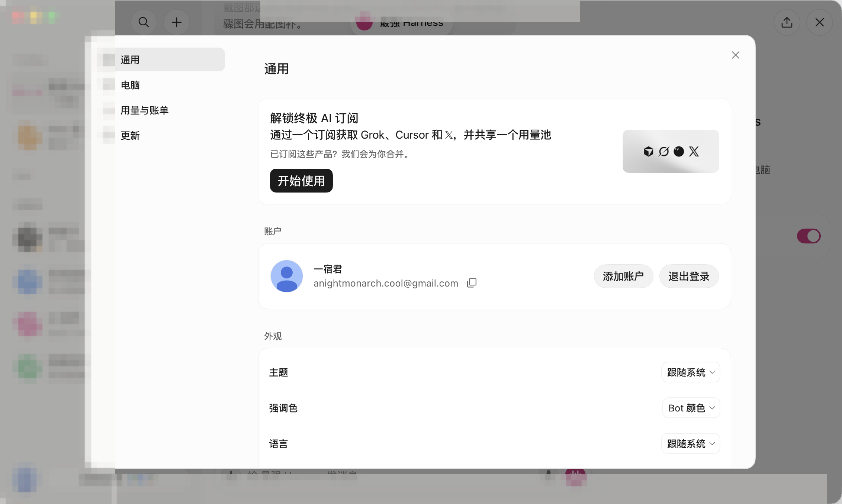Click the account name 一宿君

328,269
